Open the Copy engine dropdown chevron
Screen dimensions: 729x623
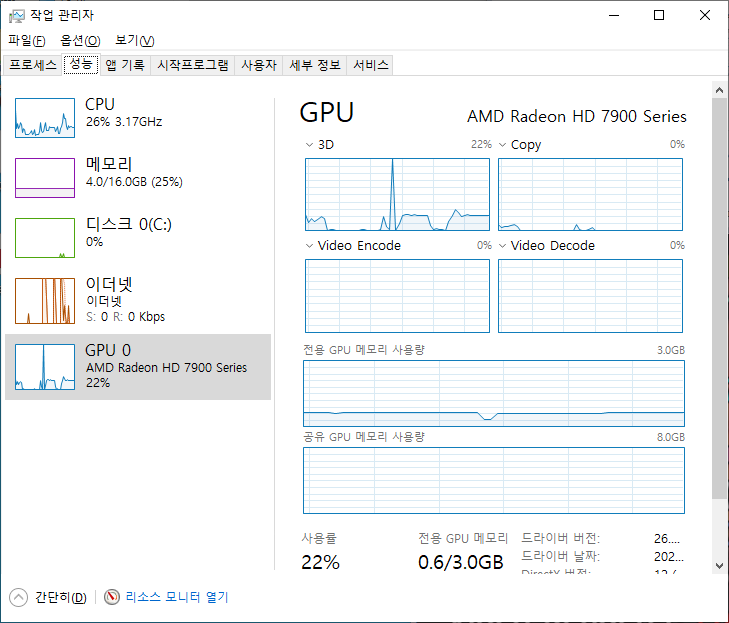[x=503, y=145]
